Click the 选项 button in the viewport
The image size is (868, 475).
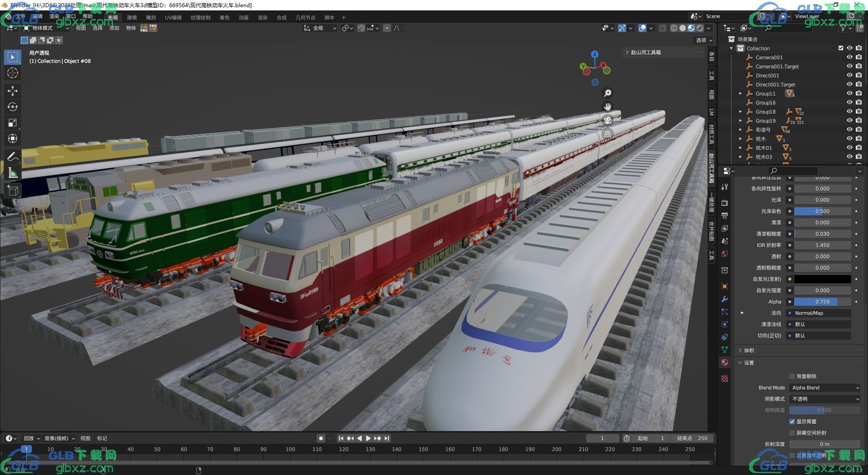point(704,40)
